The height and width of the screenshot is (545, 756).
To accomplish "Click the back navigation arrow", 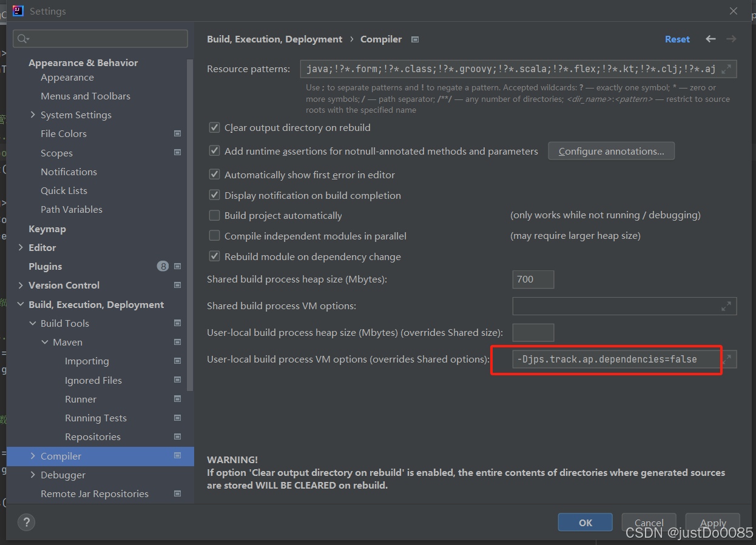I will pyautogui.click(x=710, y=39).
